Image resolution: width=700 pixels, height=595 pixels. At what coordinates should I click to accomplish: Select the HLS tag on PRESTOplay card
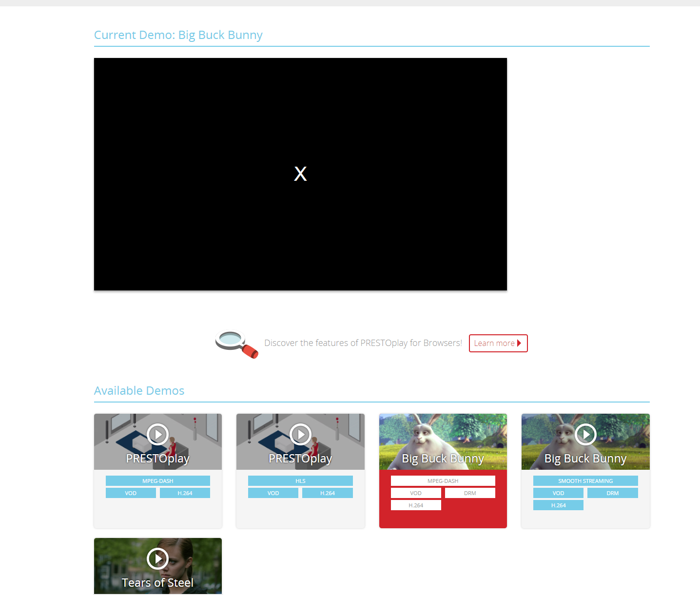coord(300,481)
